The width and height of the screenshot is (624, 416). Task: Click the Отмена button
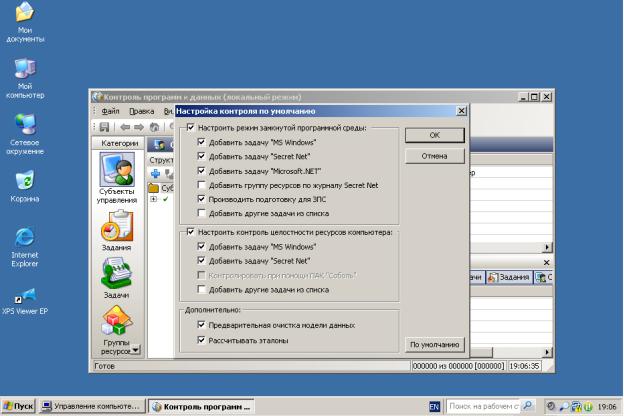(x=435, y=156)
